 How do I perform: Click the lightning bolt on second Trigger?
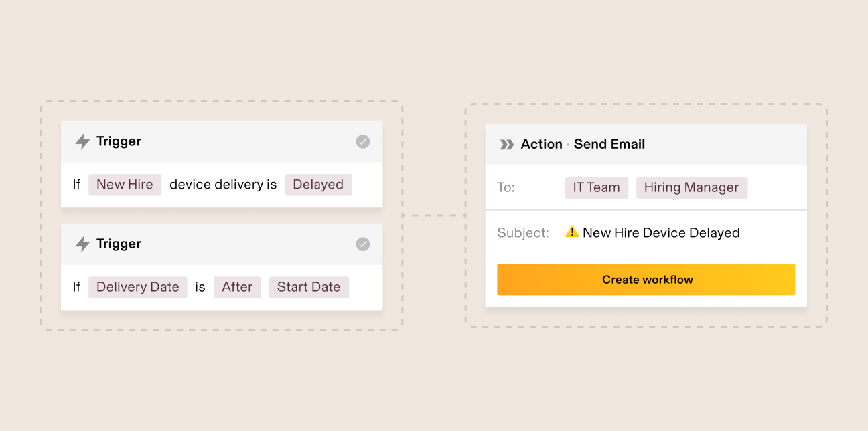click(82, 244)
